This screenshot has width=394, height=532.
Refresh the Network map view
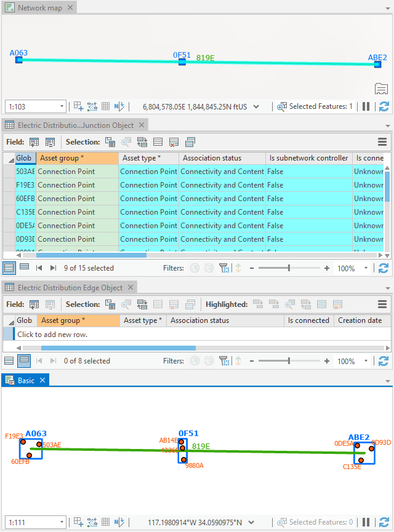[384, 106]
